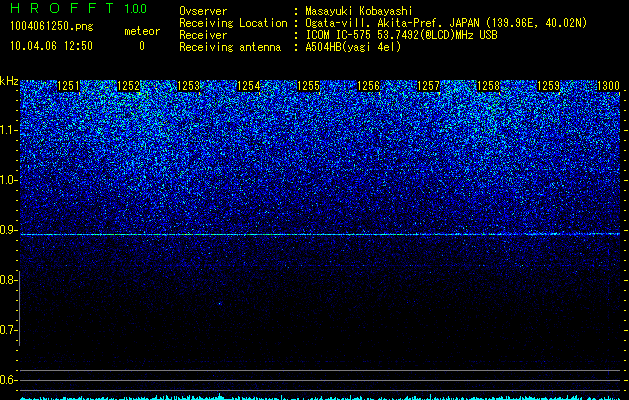This screenshot has width=629, height=400.
Task: Click the observer name Masayuki Kobayashi
Action: point(359,11)
